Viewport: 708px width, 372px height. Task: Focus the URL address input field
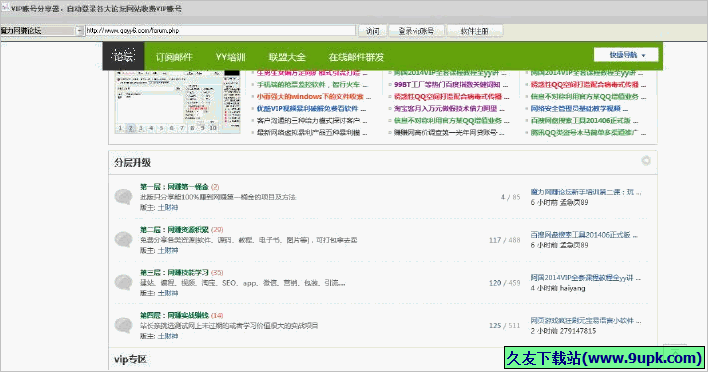click(220, 31)
